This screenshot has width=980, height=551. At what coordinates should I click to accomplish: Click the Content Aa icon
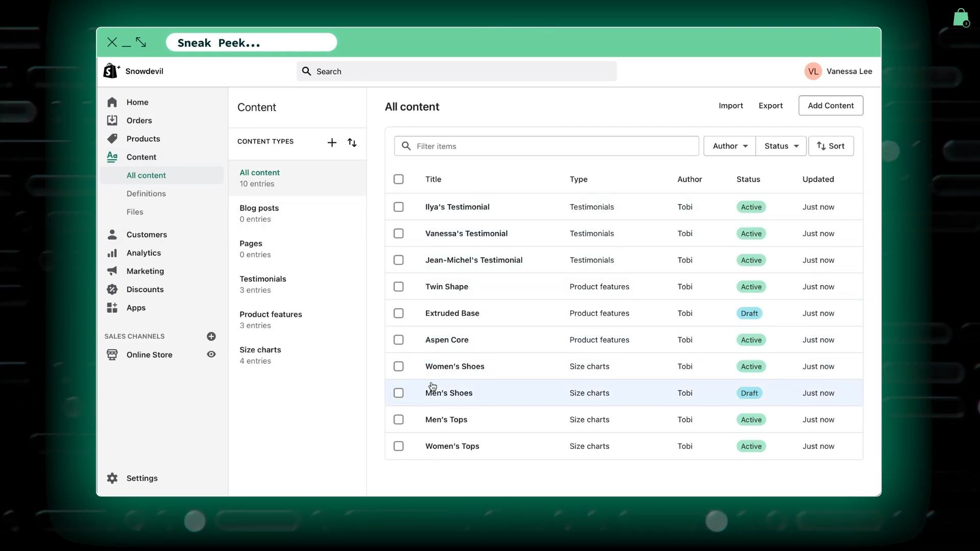pyautogui.click(x=112, y=157)
